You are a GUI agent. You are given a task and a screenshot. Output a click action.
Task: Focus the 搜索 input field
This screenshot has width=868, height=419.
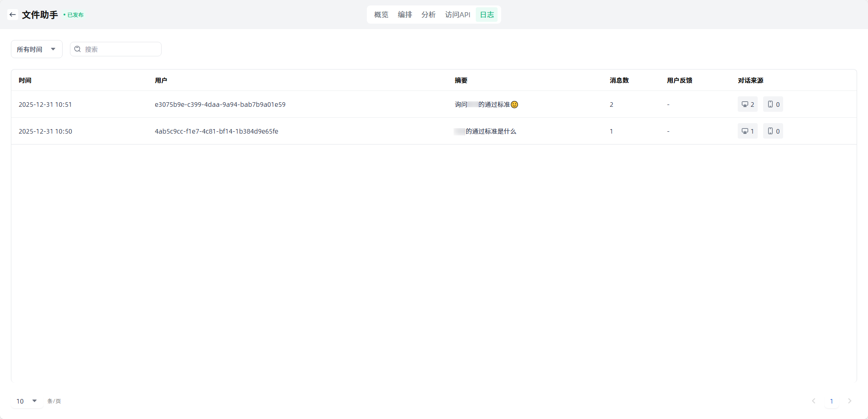coord(120,49)
